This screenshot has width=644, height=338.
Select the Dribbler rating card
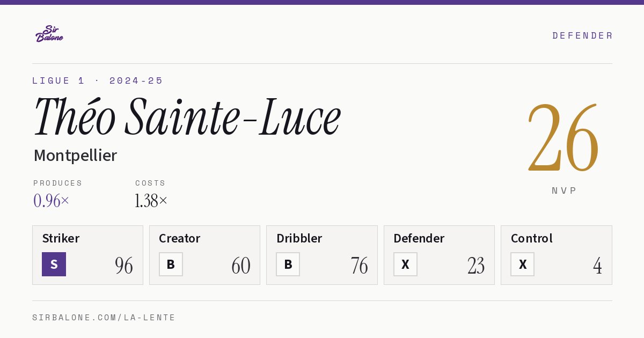[x=322, y=255]
